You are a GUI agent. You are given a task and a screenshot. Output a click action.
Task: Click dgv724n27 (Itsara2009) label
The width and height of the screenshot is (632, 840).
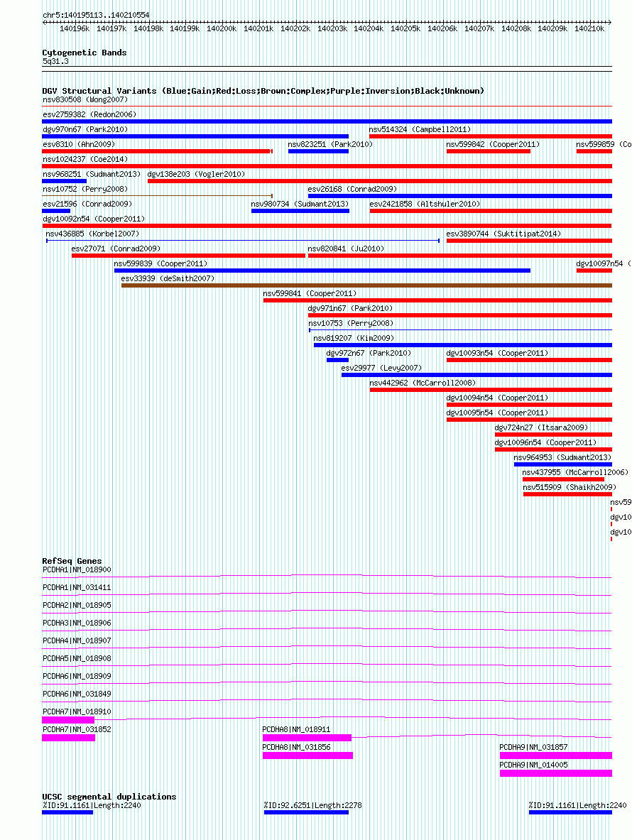(x=541, y=428)
